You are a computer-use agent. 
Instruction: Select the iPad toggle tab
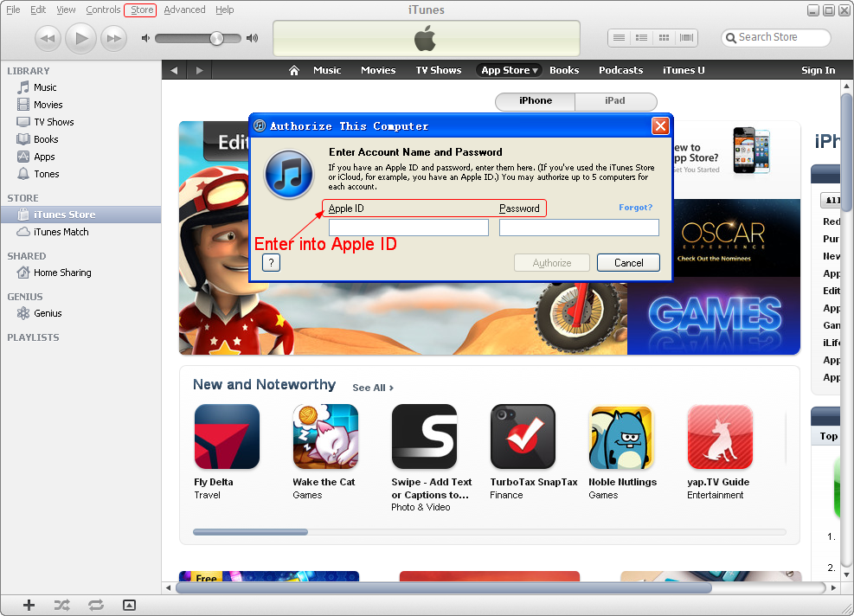point(615,101)
